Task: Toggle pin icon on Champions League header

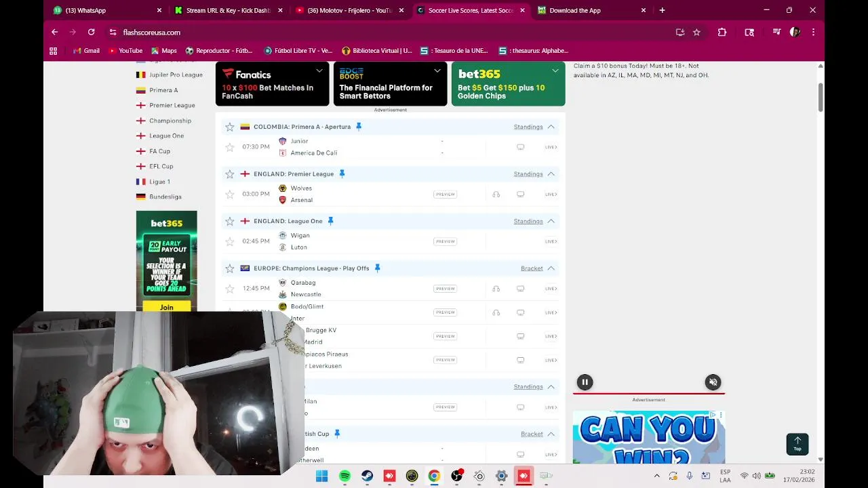Action: pos(377,268)
